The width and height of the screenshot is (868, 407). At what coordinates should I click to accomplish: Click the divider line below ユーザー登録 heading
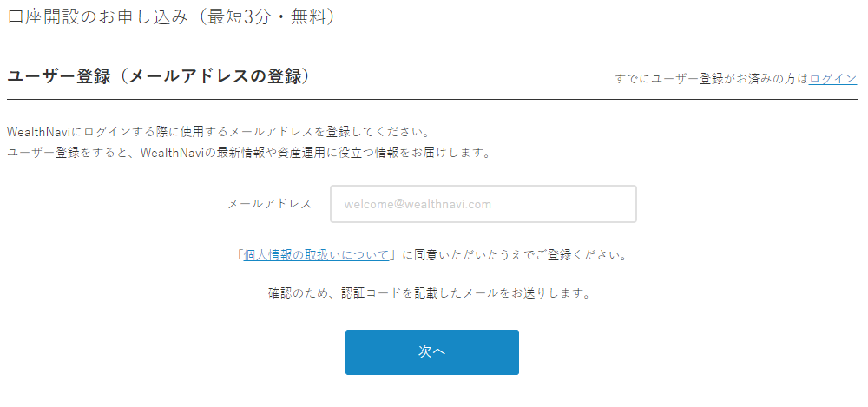tap(431, 100)
